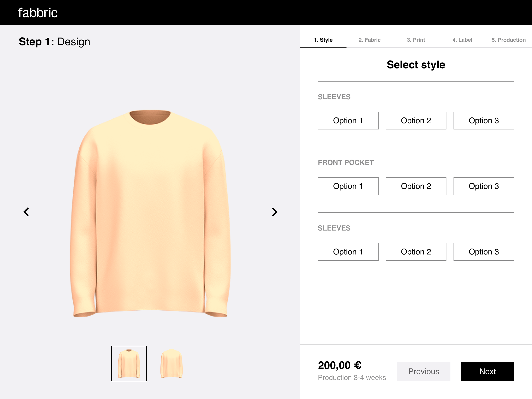Select Option 2 in bottom Sleeves section
532x399 pixels.
[x=416, y=252]
